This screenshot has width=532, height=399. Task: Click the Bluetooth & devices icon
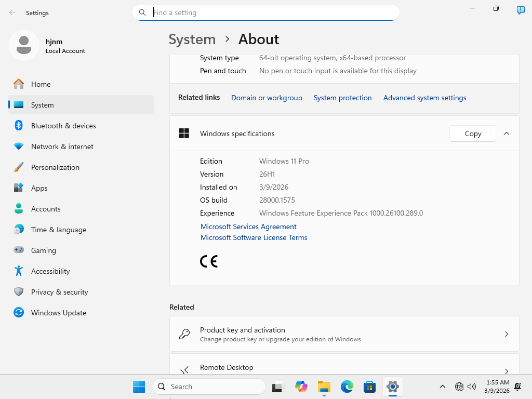19,126
